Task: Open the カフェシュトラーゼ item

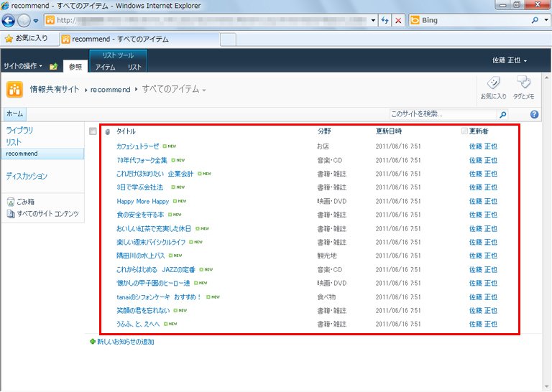Action: (x=138, y=146)
